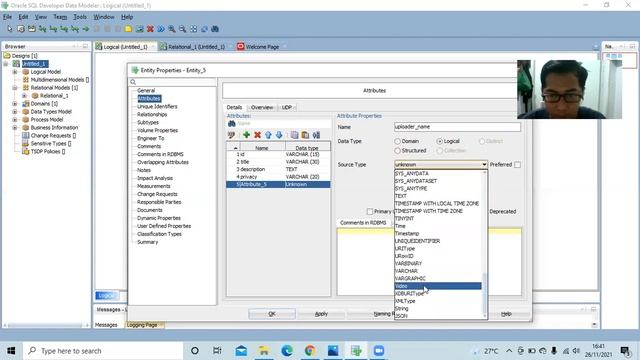This screenshot has width=640, height=360.
Task: Select the pointer tool in main toolbar
Action: [10, 29]
